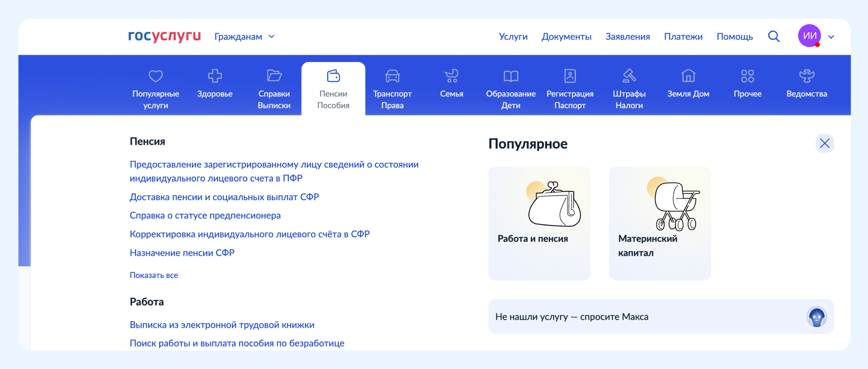Open Назначение пенсии СФР link
This screenshot has width=868, height=369.
[182, 253]
